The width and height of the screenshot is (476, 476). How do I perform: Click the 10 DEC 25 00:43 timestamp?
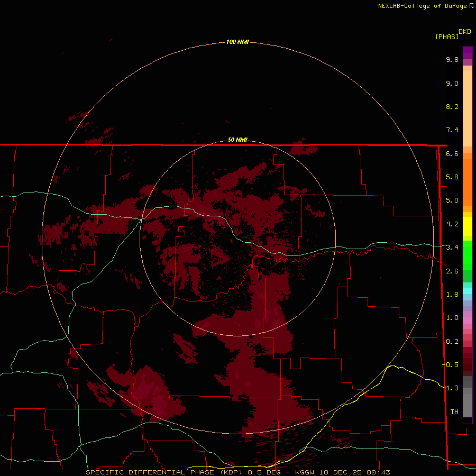click(354, 472)
